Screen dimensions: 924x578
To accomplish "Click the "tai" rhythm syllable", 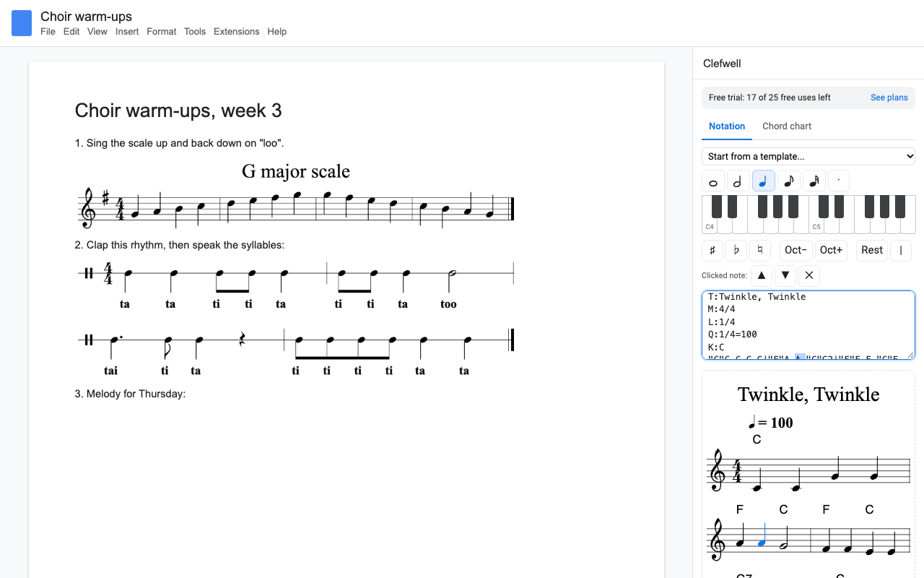I will pyautogui.click(x=110, y=371).
